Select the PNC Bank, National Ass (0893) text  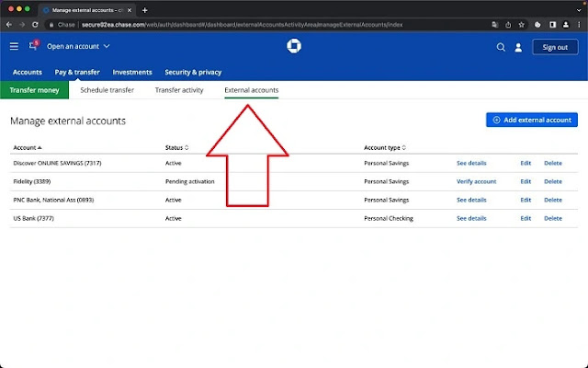53,200
